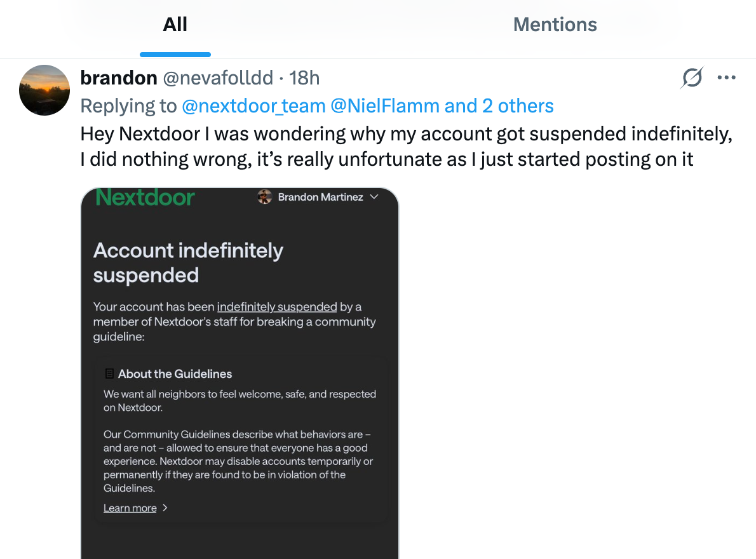This screenshot has width=756, height=559.
Task: Open the Grok explain icon on the tweet
Action: tap(692, 77)
